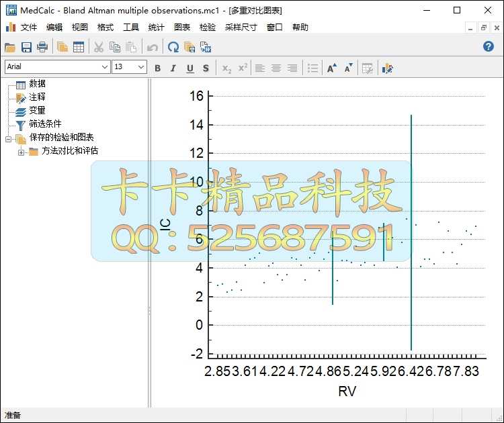
Task: Select 筛选条件 in the contents tree
Action: pos(45,124)
